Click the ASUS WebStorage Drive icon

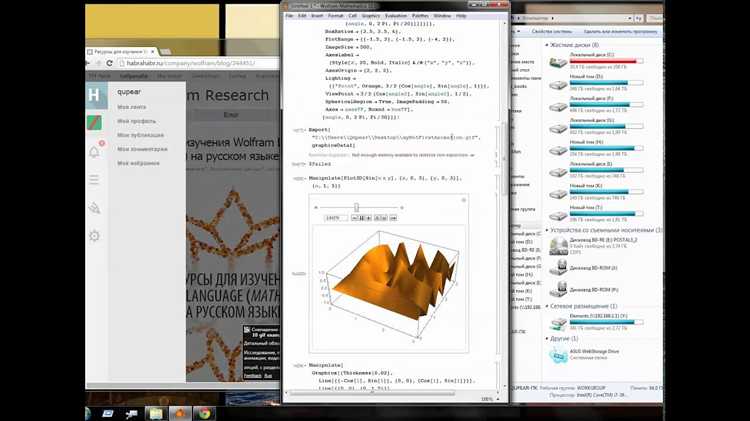coord(558,355)
